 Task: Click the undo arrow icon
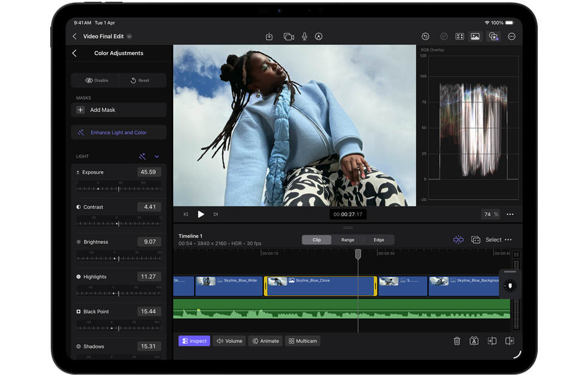click(x=425, y=37)
